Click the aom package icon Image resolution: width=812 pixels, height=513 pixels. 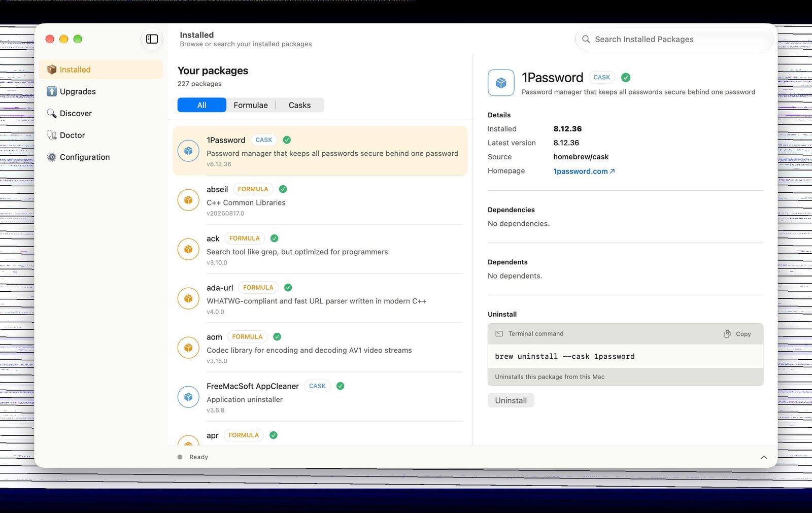point(188,348)
